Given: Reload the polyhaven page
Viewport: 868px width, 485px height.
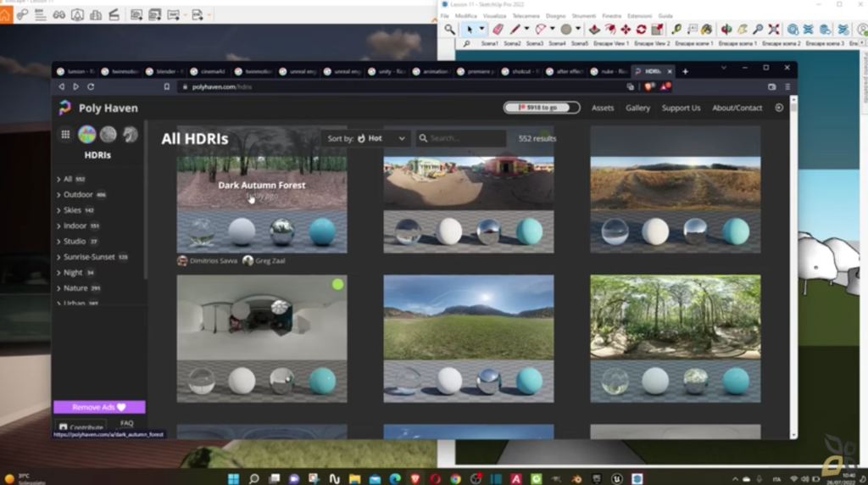Looking at the screenshot, I should [91, 87].
